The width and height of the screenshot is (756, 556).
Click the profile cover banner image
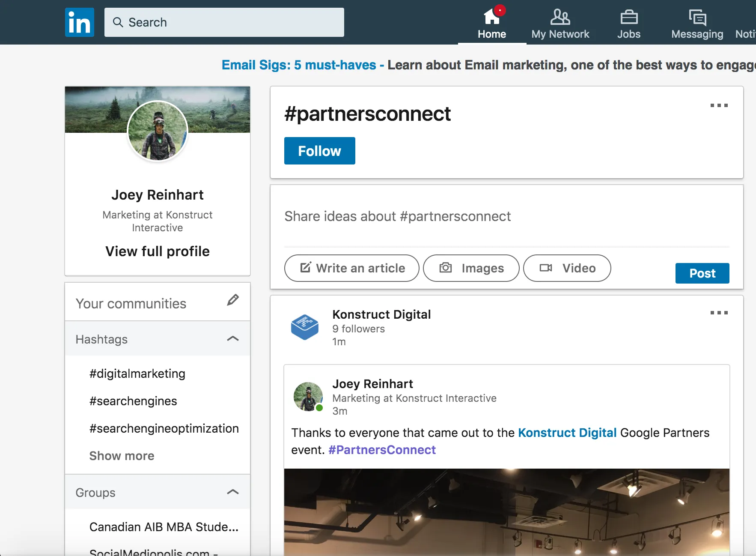[x=158, y=110]
